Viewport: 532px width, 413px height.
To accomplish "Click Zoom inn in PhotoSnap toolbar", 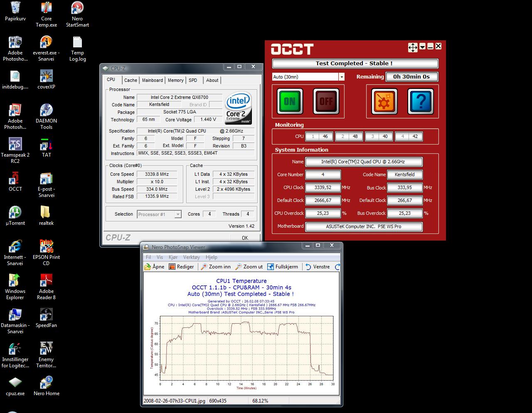I will 216,267.
